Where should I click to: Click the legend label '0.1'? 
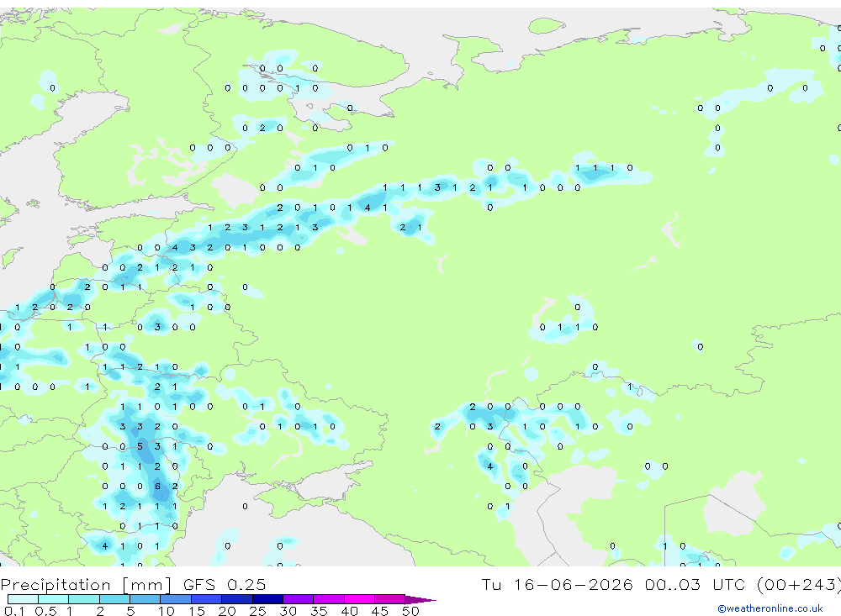(x=14, y=611)
